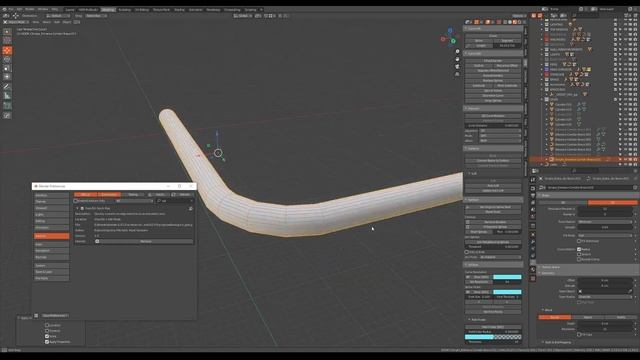Select the Rotate tool in left toolbar
The height and width of the screenshot is (360, 640).
pyautogui.click(x=7, y=59)
